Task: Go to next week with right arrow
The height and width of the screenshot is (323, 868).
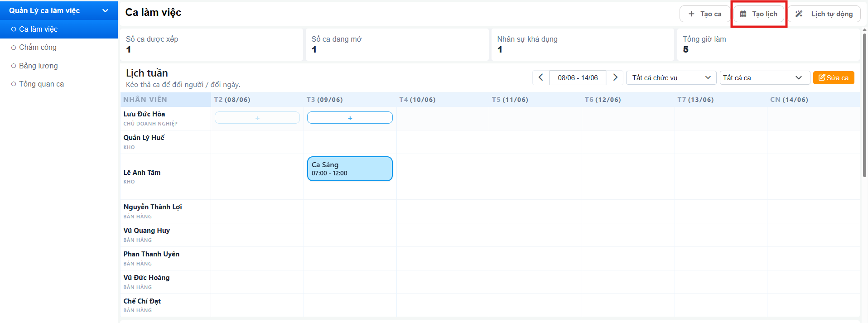Action: click(615, 77)
